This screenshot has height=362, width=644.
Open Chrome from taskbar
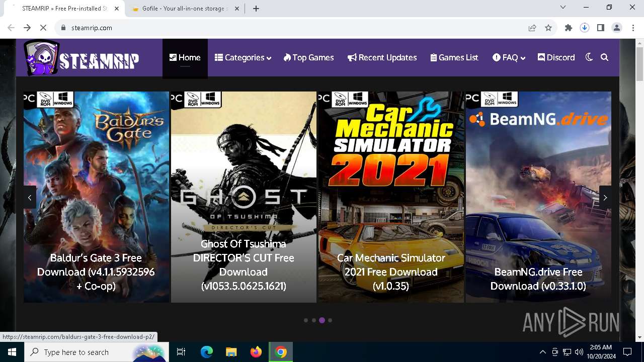[281, 352]
